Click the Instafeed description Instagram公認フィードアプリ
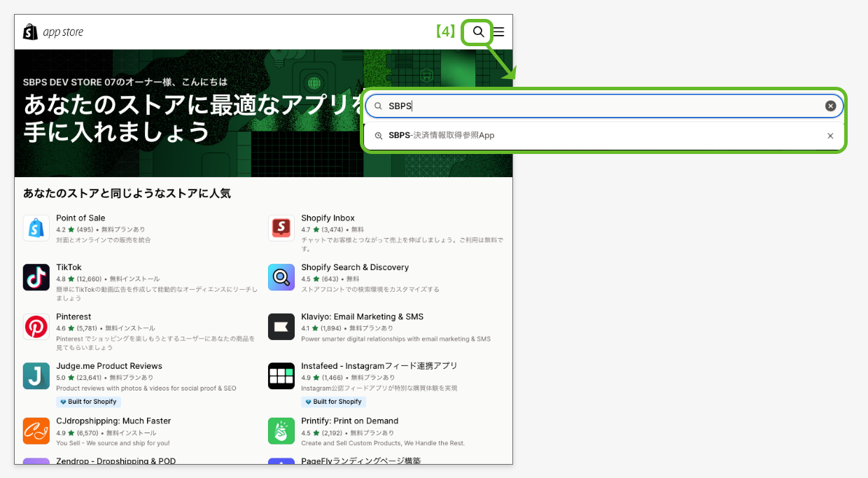The height and width of the screenshot is (478, 868). coord(379,388)
